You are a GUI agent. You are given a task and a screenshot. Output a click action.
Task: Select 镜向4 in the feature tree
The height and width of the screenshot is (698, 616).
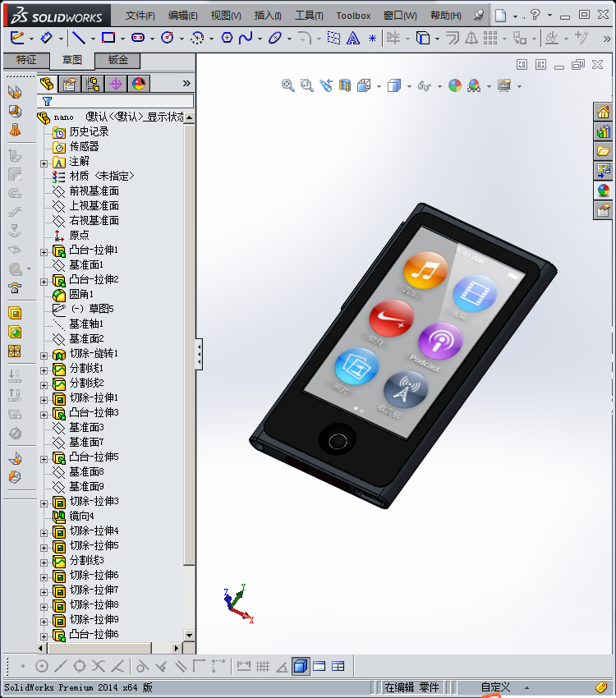pos(81,516)
